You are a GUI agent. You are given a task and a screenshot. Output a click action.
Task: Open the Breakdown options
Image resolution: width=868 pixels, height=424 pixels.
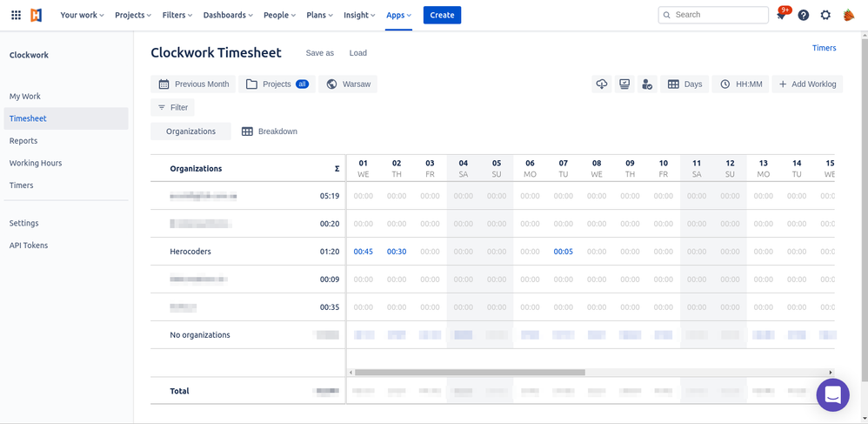(x=270, y=131)
